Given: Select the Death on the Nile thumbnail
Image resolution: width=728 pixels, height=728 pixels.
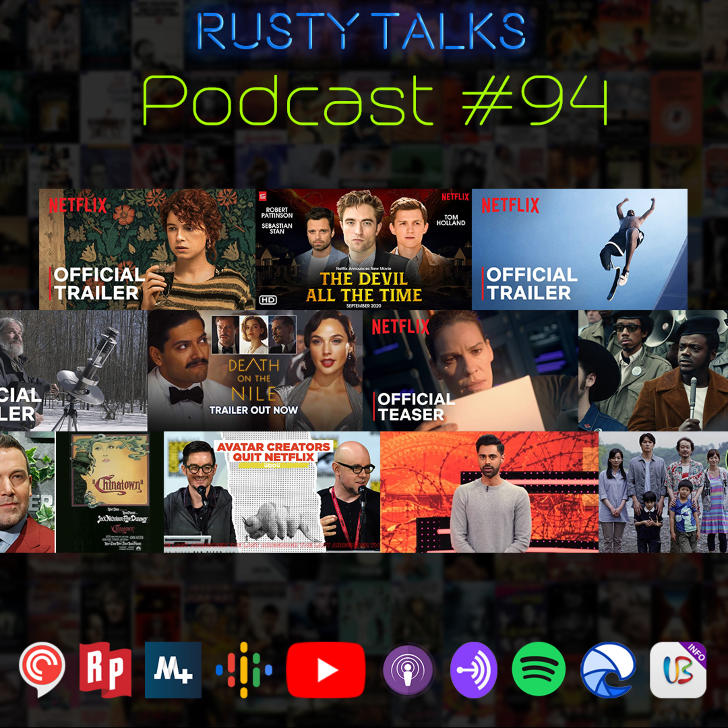Looking at the screenshot, I should pyautogui.click(x=255, y=370).
